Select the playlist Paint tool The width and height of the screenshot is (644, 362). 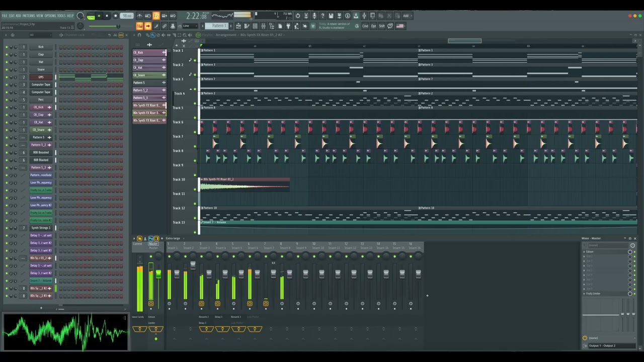click(152, 35)
